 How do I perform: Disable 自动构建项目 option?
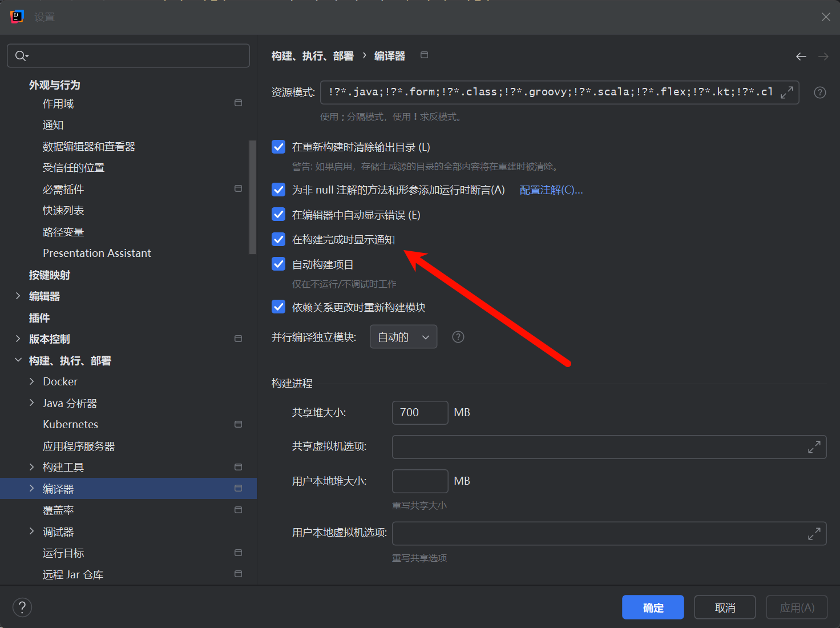[x=278, y=264]
